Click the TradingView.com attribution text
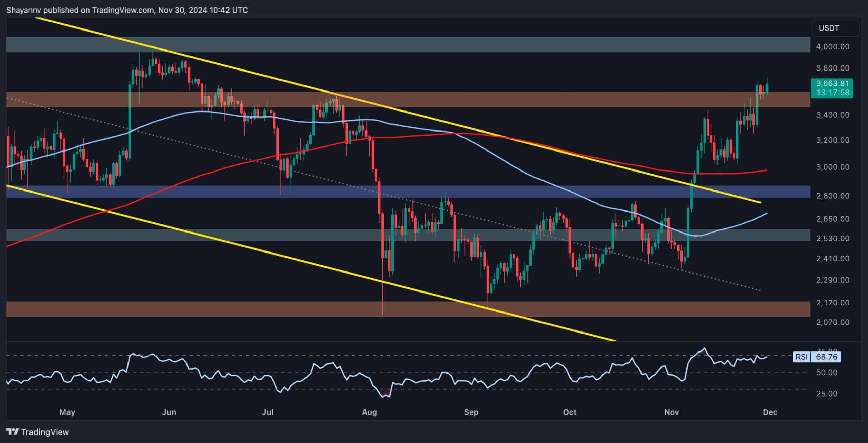This screenshot has height=443, width=868. coord(122,10)
